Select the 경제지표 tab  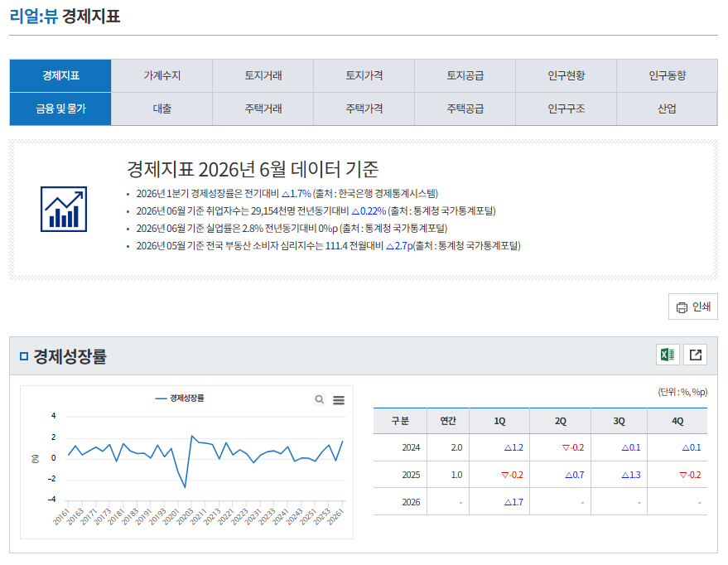click(60, 75)
